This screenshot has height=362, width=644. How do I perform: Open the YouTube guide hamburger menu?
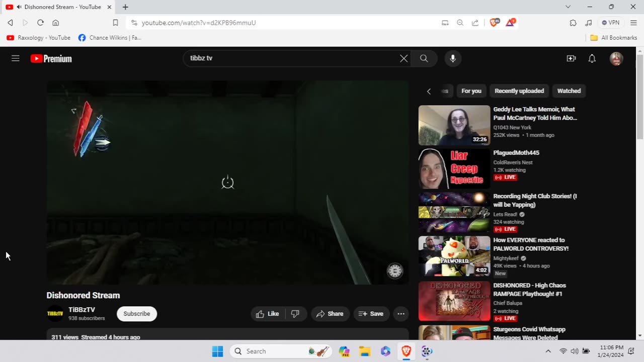pos(16,58)
